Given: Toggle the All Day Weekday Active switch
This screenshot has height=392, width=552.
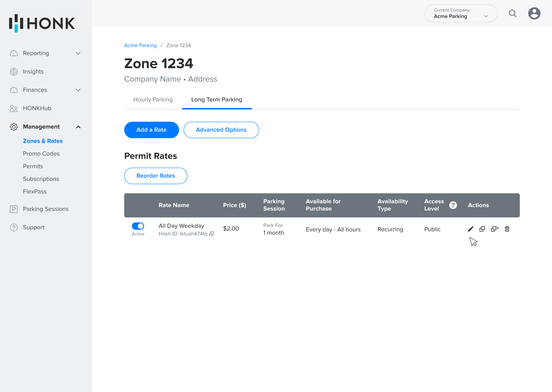Looking at the screenshot, I should [x=138, y=226].
